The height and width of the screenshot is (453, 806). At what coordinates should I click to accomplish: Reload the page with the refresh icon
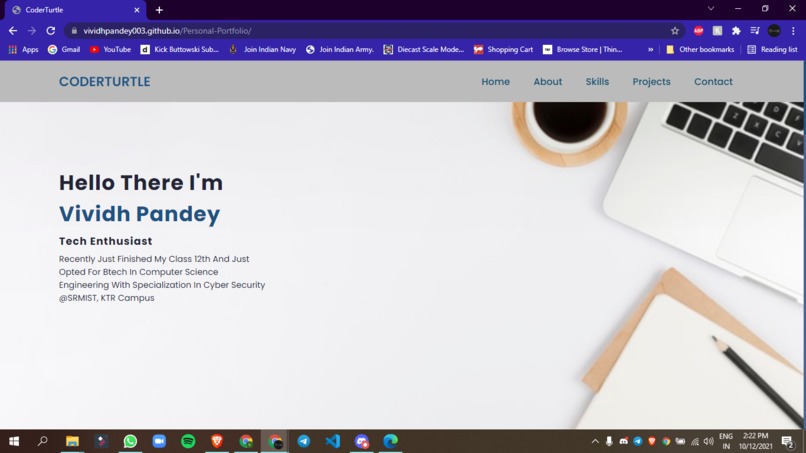coord(50,31)
